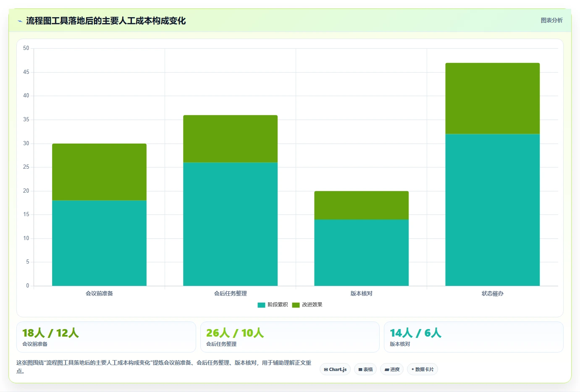Click the Chart.js tag chip

(x=335, y=369)
